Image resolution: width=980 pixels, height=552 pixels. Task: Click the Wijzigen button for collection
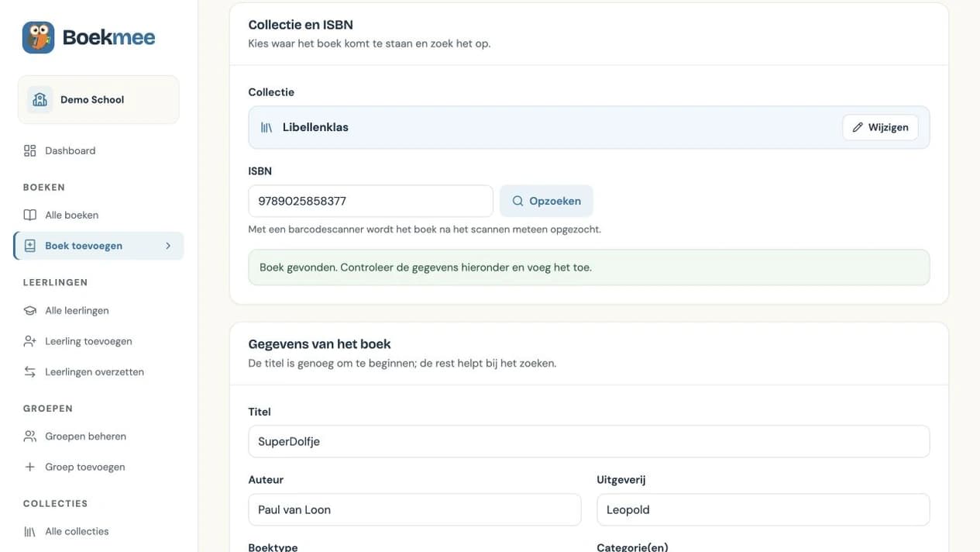[x=880, y=127]
